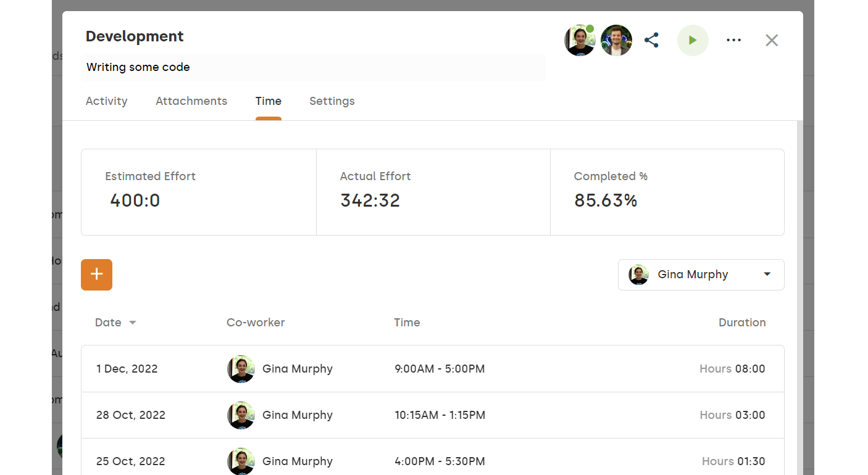The image size is (868, 475).
Task: Click the first assignee avatar with green status dot
Action: coord(580,41)
